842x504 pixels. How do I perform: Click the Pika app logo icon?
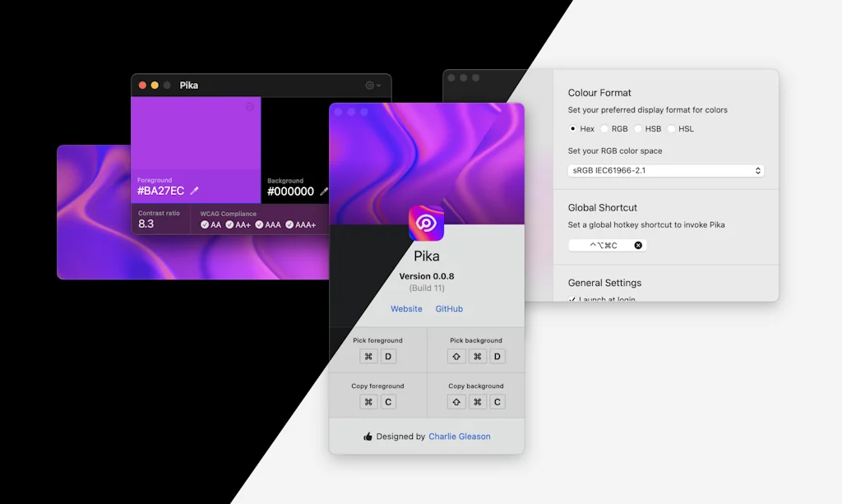coord(426,224)
